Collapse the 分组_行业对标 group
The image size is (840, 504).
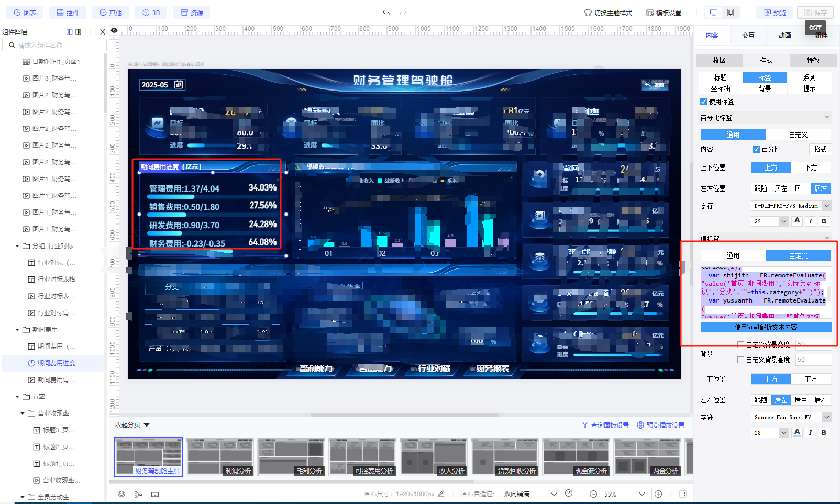click(x=17, y=246)
